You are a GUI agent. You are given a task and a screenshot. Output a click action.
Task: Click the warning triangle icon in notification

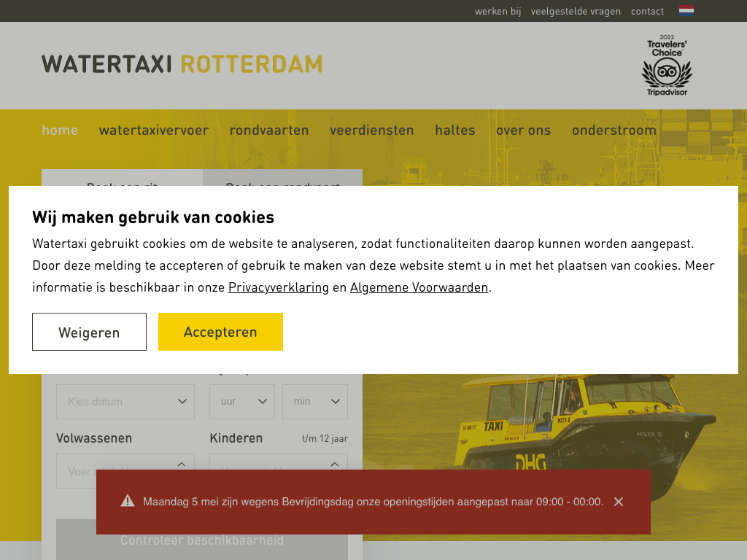(127, 500)
